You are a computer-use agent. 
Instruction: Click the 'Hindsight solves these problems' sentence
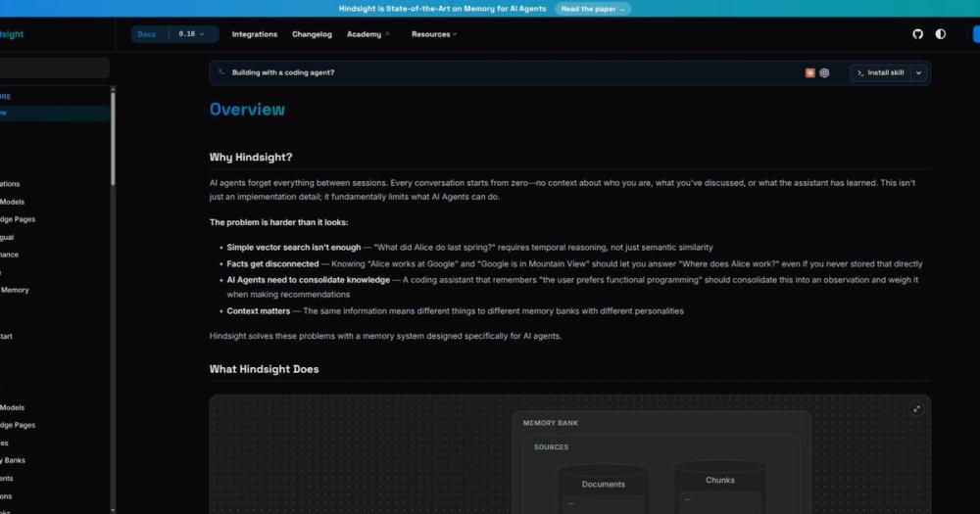click(385, 336)
